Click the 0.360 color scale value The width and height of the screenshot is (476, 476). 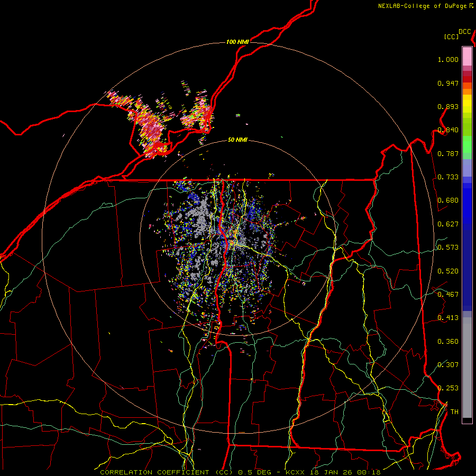click(x=448, y=342)
